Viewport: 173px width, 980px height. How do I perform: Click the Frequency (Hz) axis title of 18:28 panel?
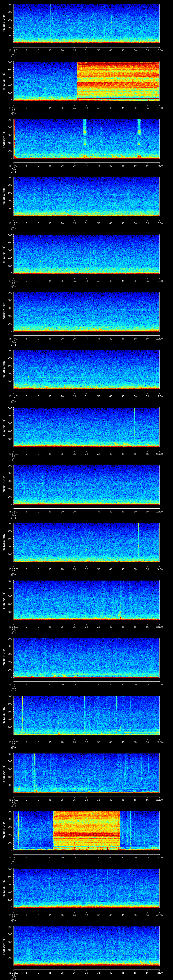(x=4, y=831)
